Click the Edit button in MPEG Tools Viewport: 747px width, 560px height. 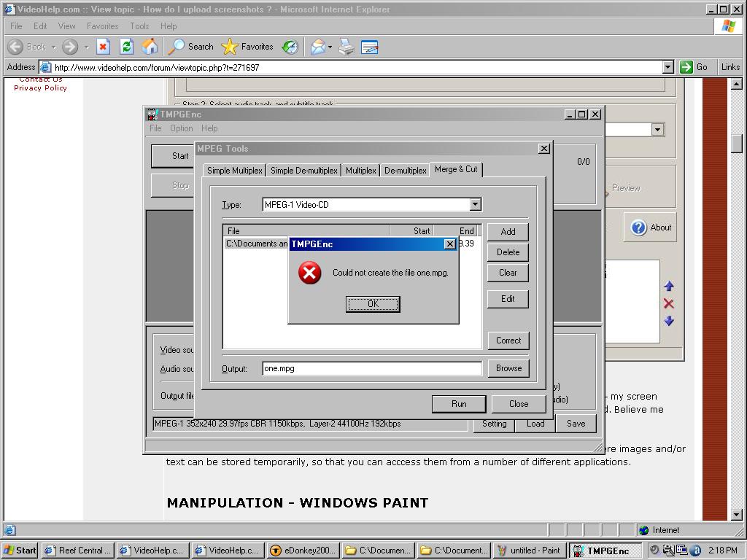(508, 299)
